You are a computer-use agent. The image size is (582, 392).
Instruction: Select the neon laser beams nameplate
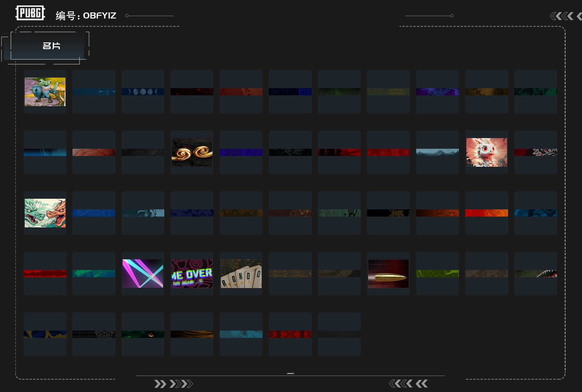click(143, 273)
